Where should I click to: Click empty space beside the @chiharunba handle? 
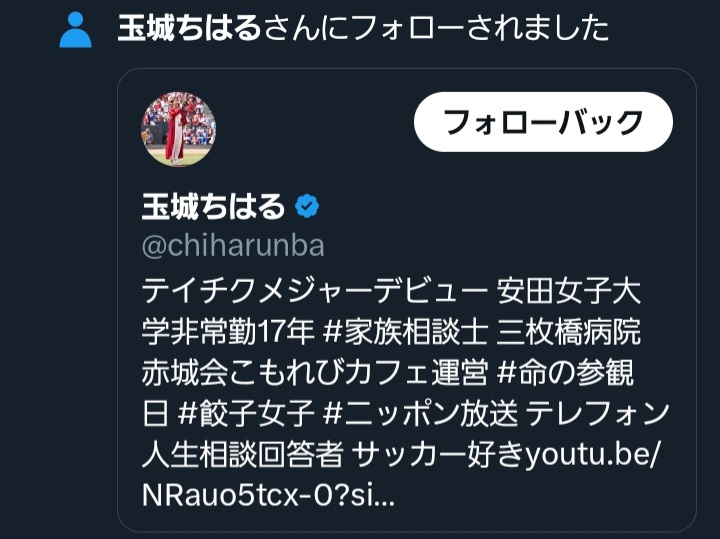pos(505,246)
